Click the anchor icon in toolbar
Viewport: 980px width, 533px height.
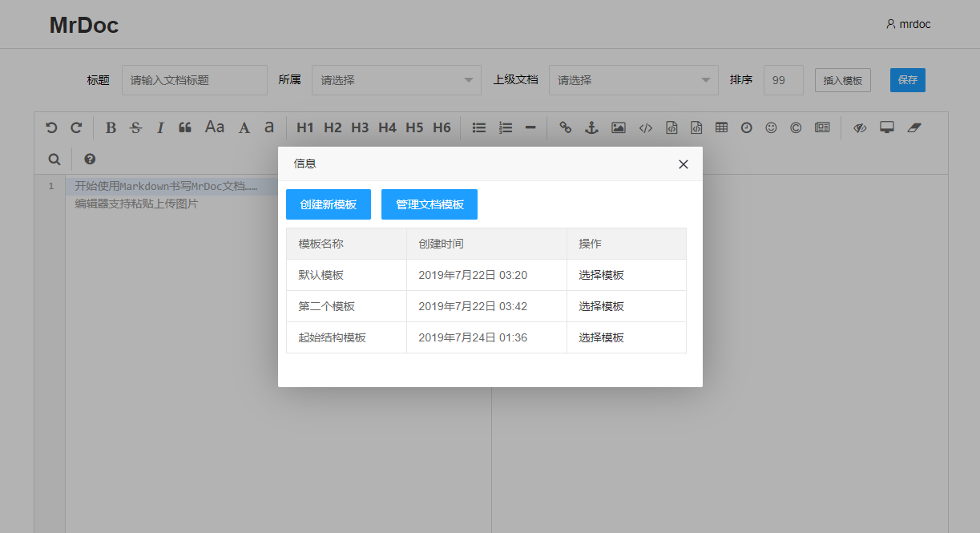591,127
